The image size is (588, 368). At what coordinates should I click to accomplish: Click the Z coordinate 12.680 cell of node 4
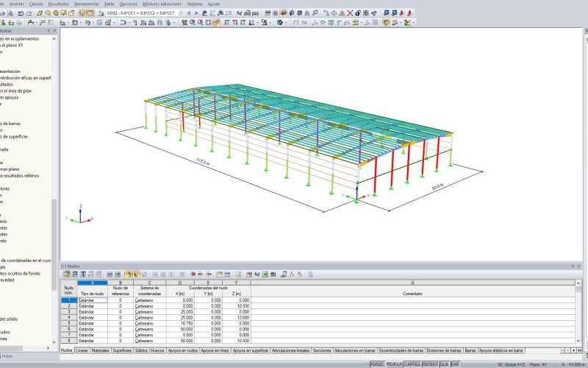(x=237, y=317)
